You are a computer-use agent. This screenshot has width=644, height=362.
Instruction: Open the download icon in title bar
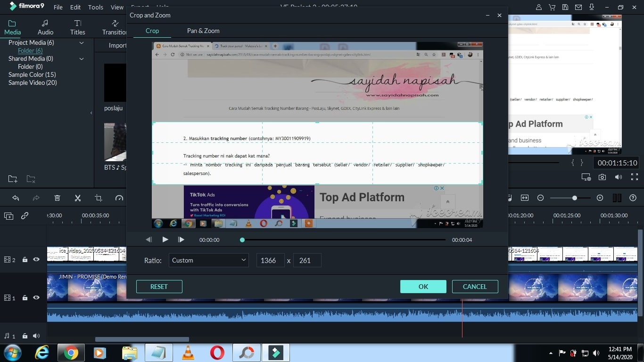pos(592,7)
